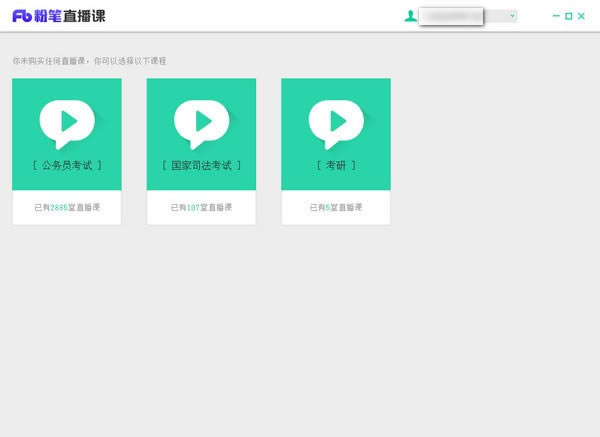Minimize the 粉笔直播课 window
The width and height of the screenshot is (600, 437).
pyautogui.click(x=556, y=16)
